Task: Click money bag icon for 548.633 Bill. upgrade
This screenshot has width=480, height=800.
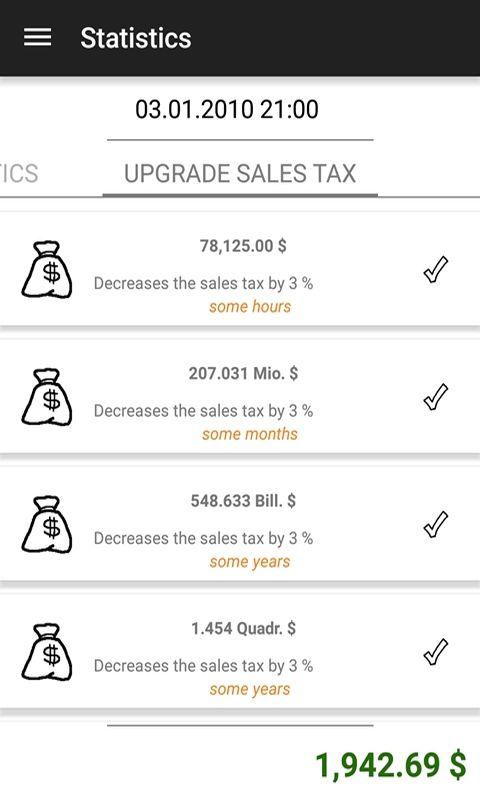Action: [x=47, y=524]
